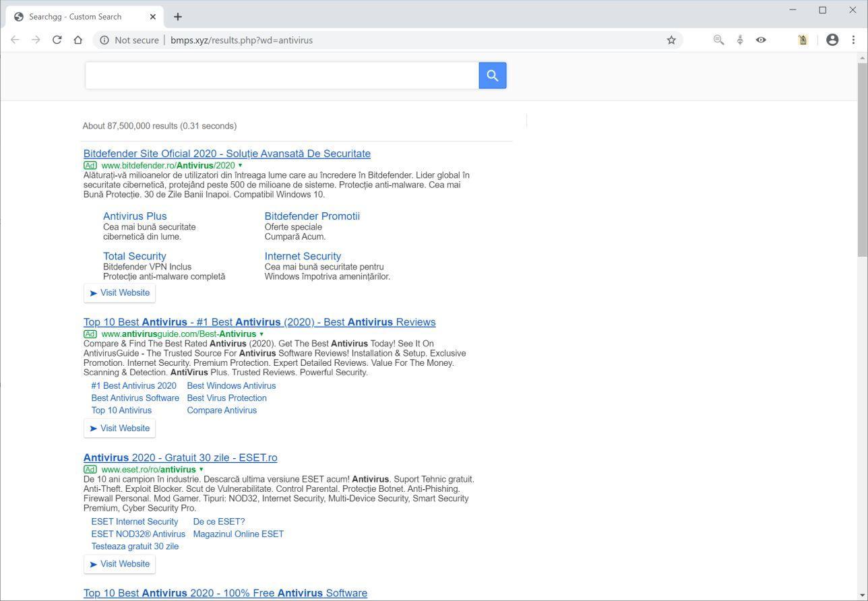
Task: Click the About 87,500,000 results text
Action: point(160,126)
